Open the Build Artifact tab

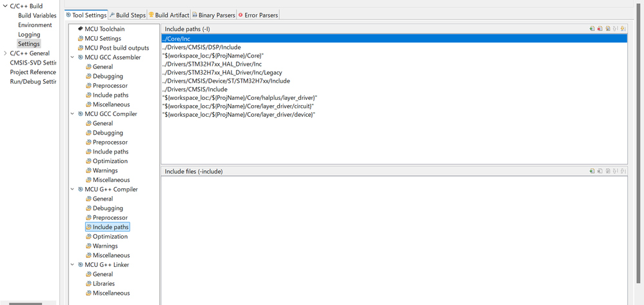tap(169, 15)
